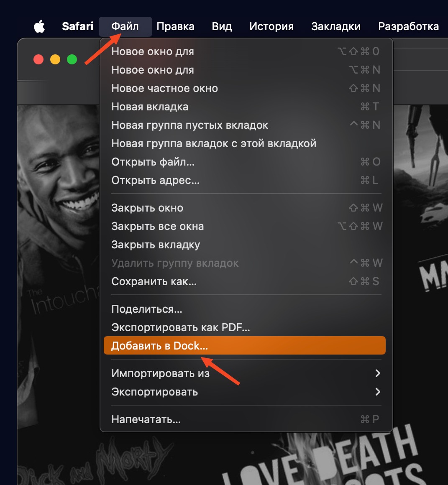Viewport: 448px width, 485px height.
Task: Open the Закладки menu
Action: coord(336,26)
